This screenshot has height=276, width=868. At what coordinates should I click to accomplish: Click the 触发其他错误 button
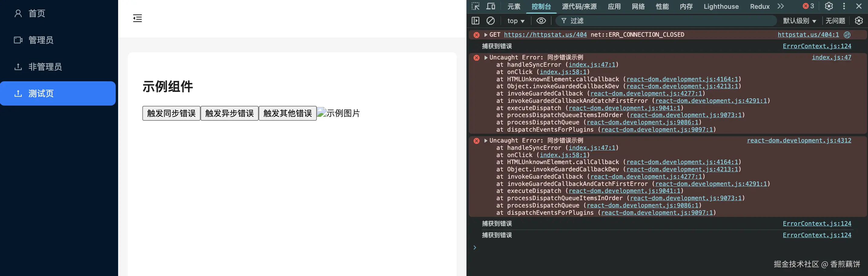pyautogui.click(x=287, y=113)
